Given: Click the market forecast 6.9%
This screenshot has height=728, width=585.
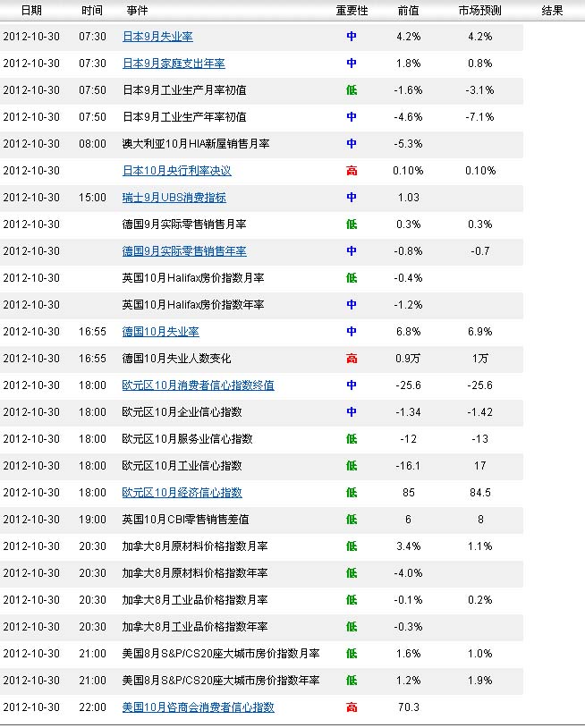Looking at the screenshot, I should coord(480,332).
